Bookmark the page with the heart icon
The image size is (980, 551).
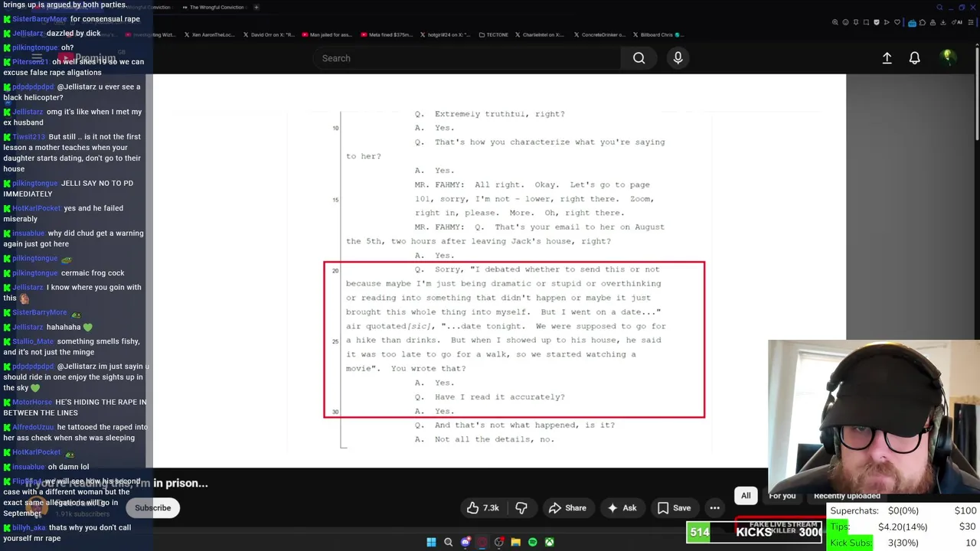pos(897,22)
